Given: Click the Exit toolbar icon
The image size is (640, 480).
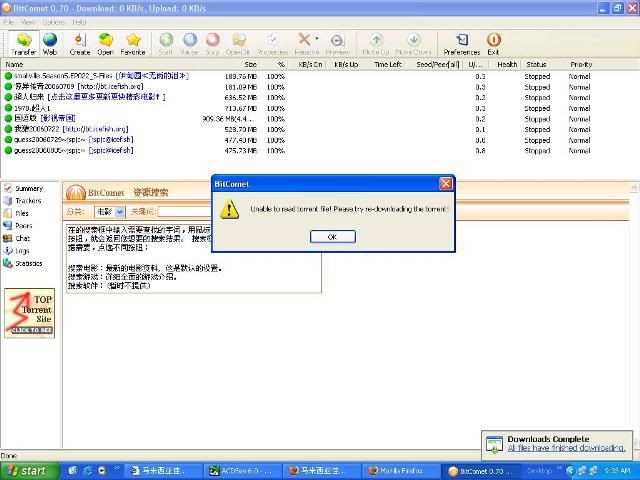Looking at the screenshot, I should [x=493, y=42].
